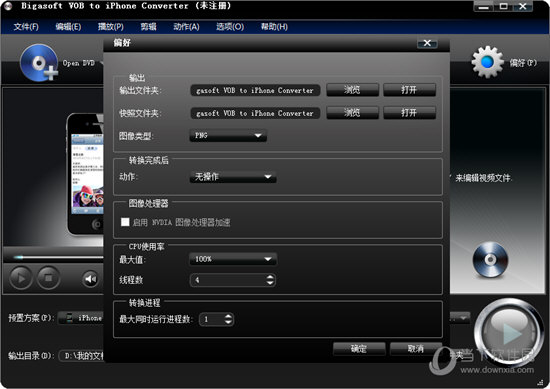Increase 线程数 with up arrow

270,277
